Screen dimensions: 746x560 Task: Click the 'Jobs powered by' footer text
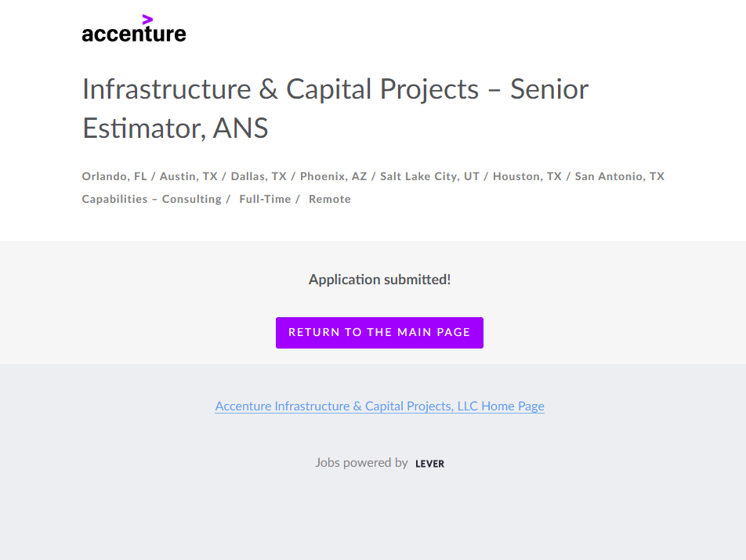pyautogui.click(x=361, y=463)
